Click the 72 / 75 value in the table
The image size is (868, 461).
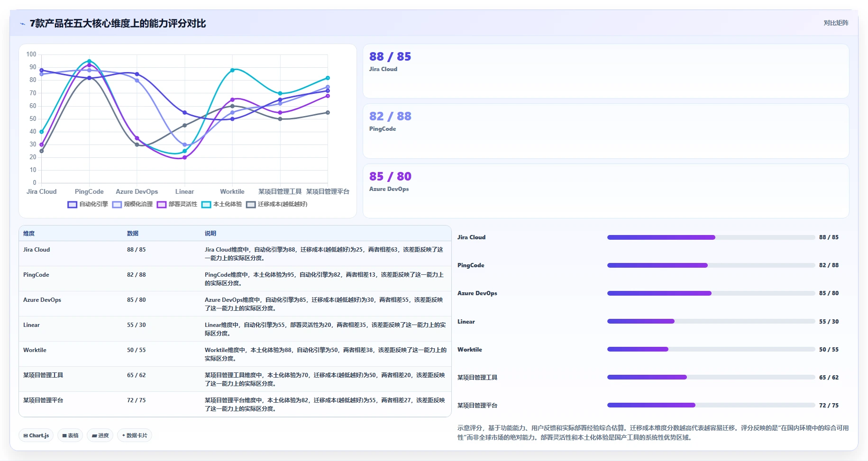(x=137, y=400)
